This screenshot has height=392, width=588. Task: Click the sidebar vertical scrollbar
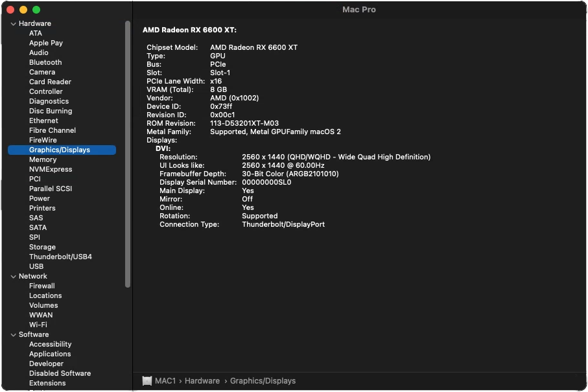128,154
